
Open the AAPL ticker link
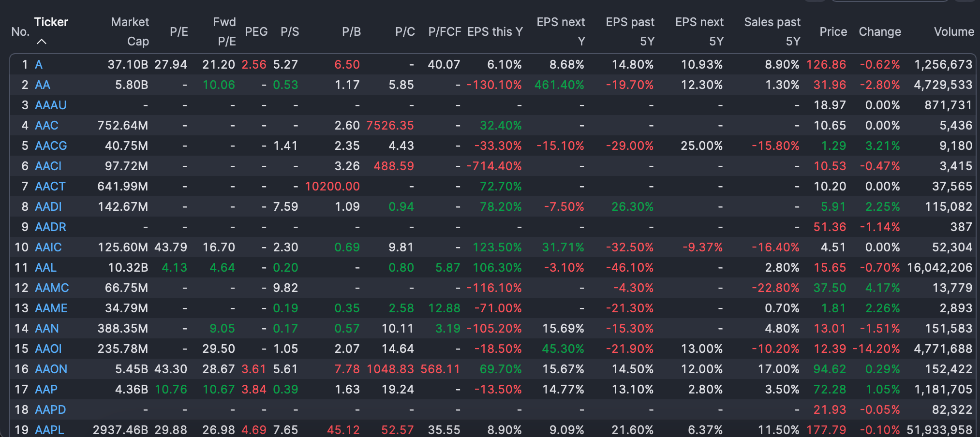(x=49, y=430)
